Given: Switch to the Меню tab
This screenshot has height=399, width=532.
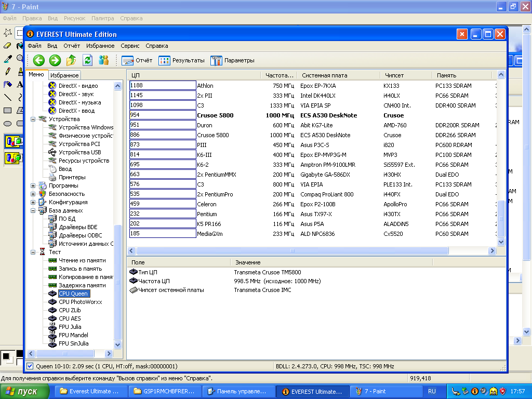Looking at the screenshot, I should 36,74.
